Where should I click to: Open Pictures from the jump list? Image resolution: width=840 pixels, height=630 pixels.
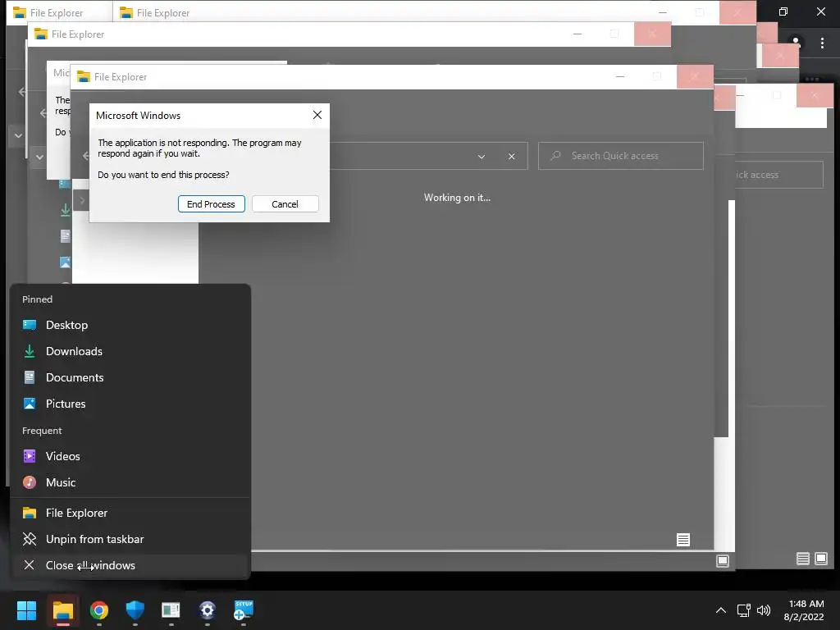(x=130, y=404)
